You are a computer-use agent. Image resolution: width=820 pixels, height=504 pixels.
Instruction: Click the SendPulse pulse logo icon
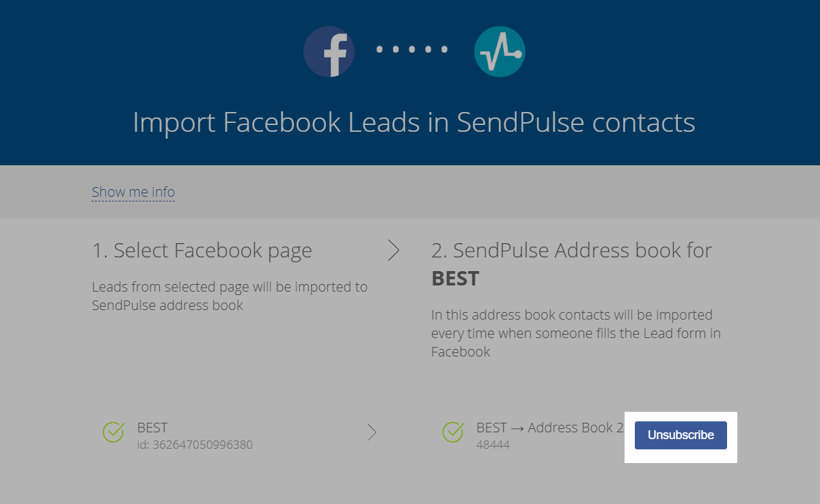[x=500, y=51]
